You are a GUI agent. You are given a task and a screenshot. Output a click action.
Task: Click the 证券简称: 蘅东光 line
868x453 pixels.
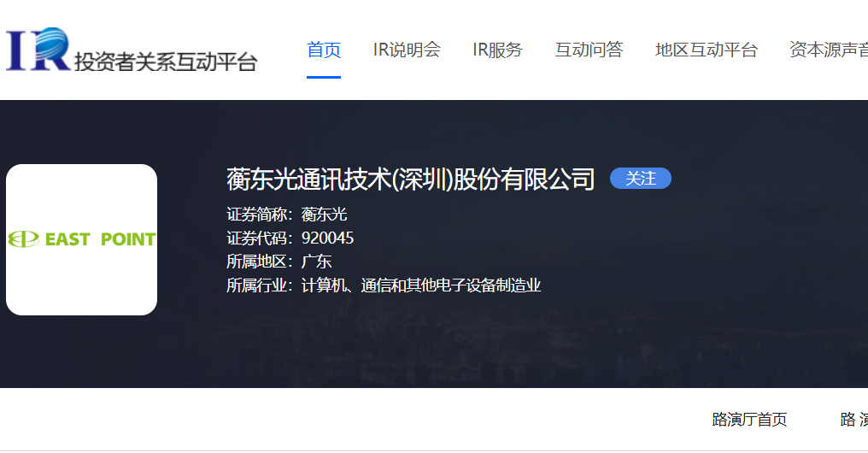coord(287,215)
